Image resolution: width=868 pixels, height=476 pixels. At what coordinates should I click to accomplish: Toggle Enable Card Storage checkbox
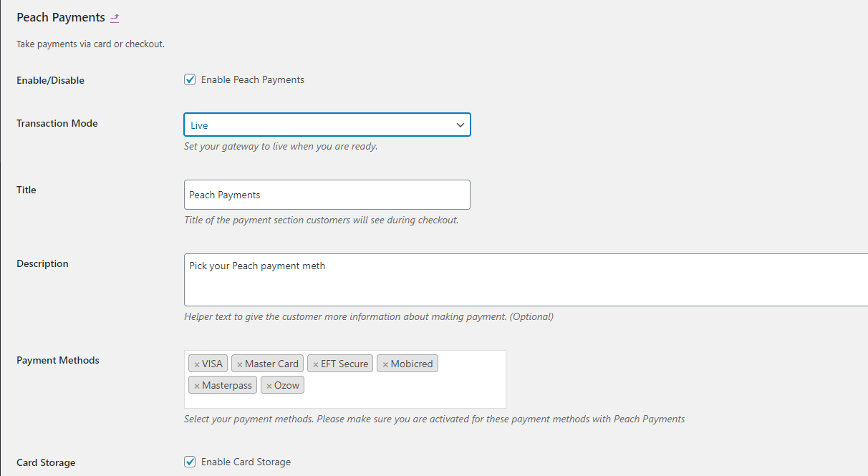point(190,462)
